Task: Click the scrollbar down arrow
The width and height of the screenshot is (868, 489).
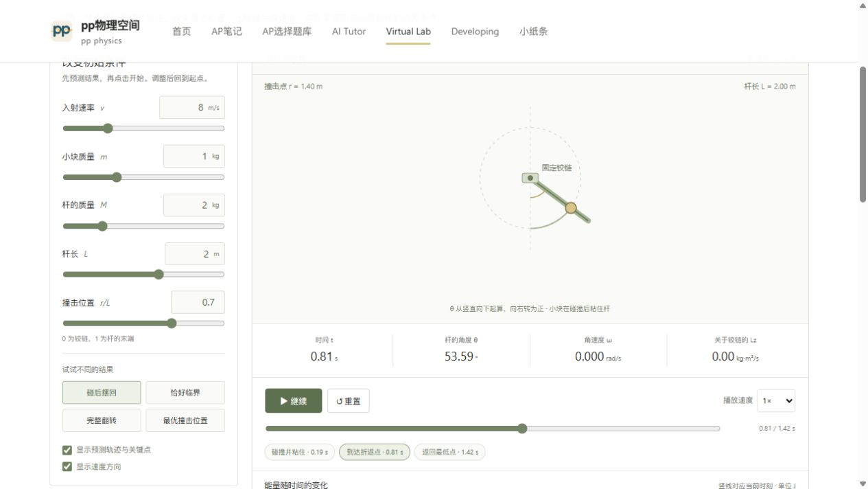Action: point(863,484)
